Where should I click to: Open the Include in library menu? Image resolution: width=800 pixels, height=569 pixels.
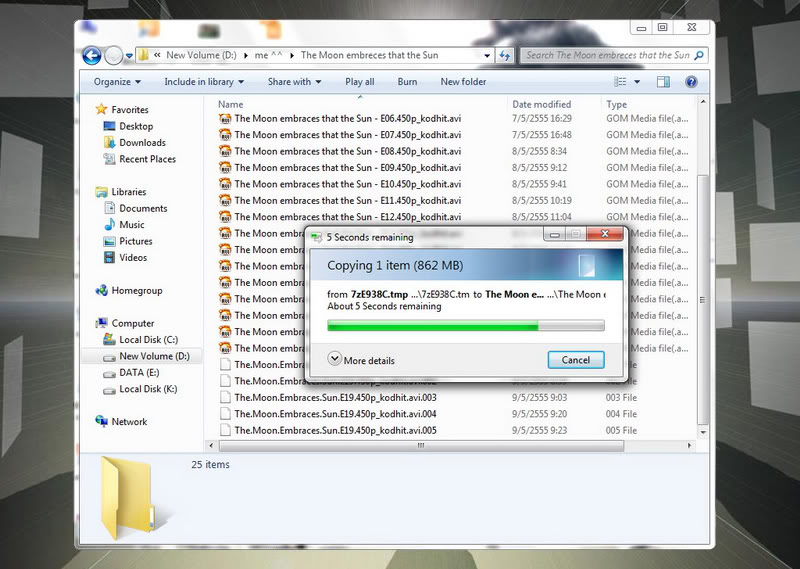204,82
